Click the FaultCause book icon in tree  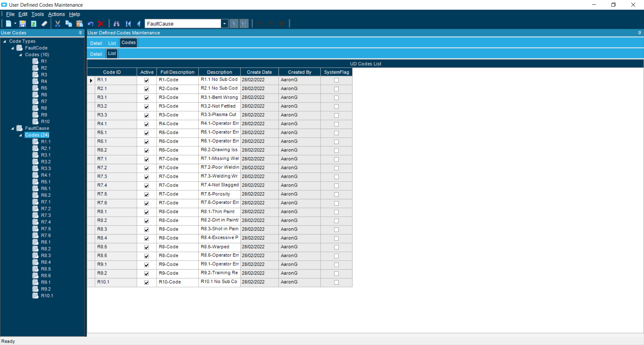click(x=20, y=128)
